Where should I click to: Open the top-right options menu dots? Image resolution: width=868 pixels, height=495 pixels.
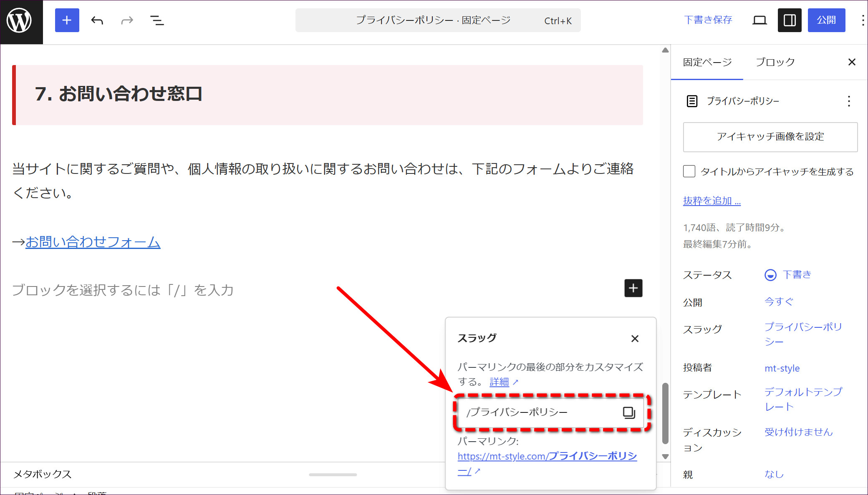862,20
